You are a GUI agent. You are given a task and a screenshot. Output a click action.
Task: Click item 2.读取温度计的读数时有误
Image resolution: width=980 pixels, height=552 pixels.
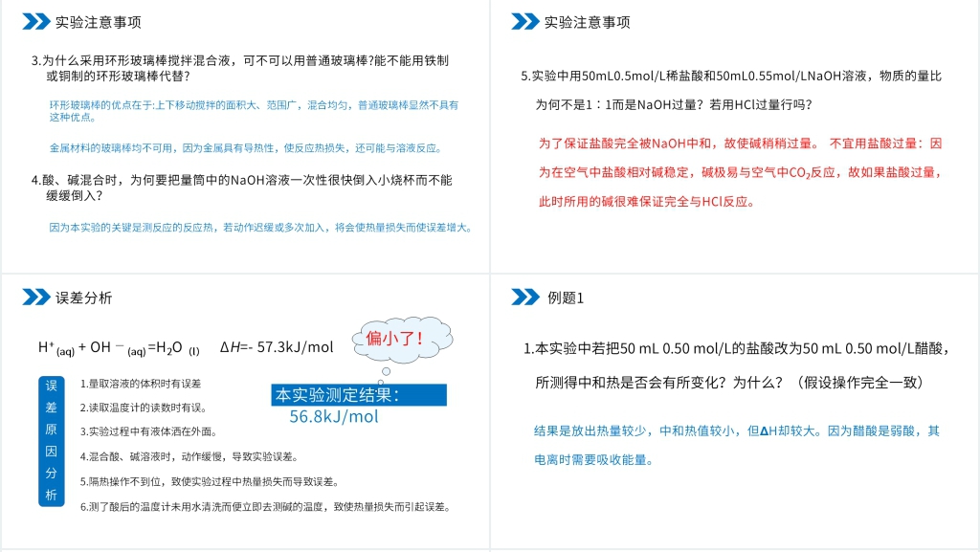click(144, 408)
